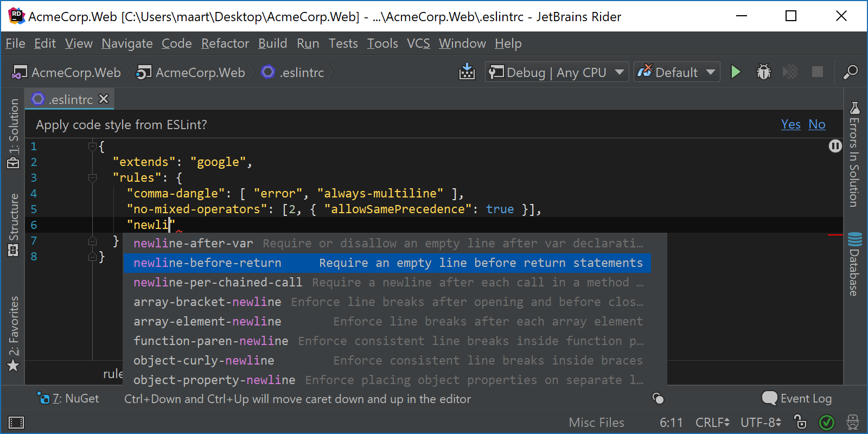Change UTF-8 file encoding in the status bar
The height and width of the screenshot is (434, 868).
pos(761,423)
